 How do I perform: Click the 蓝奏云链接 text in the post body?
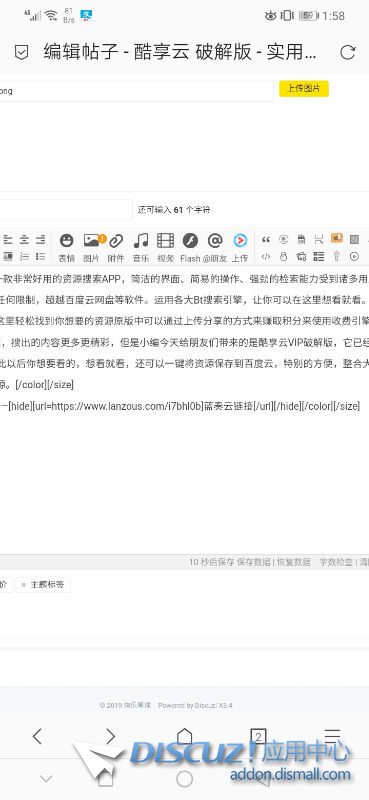(229, 406)
